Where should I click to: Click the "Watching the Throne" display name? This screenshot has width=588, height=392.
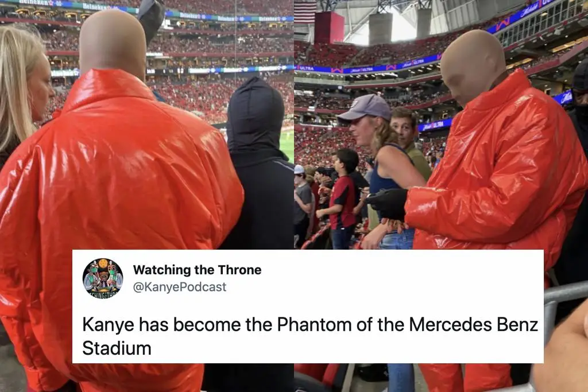[x=198, y=270]
